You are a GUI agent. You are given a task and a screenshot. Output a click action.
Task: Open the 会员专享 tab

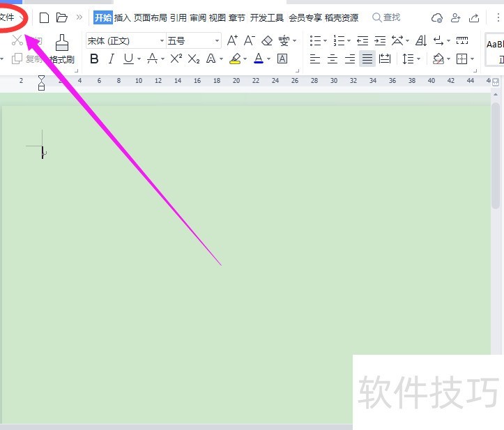pyautogui.click(x=305, y=17)
